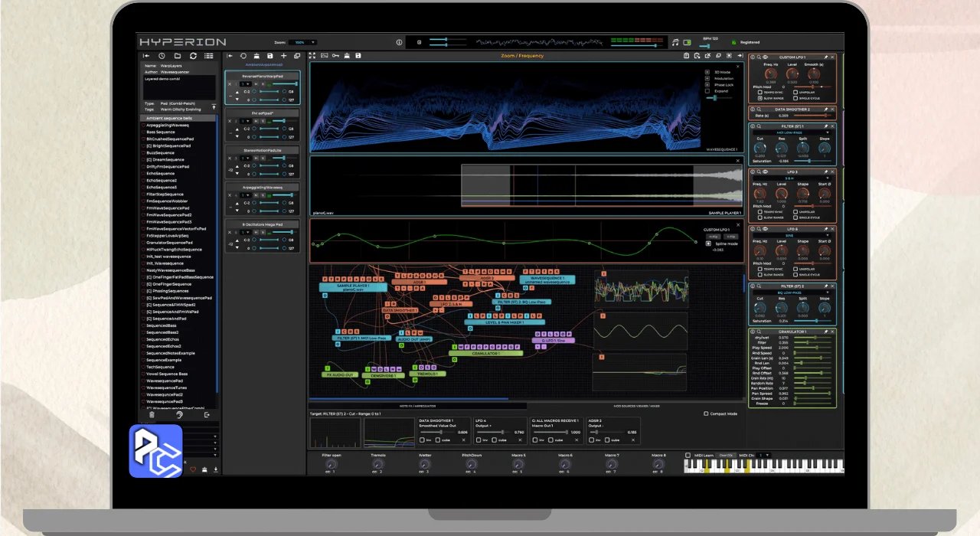The height and width of the screenshot is (536, 980).
Task: Open the MIDI Ch channel dropdown
Action: pos(764,456)
